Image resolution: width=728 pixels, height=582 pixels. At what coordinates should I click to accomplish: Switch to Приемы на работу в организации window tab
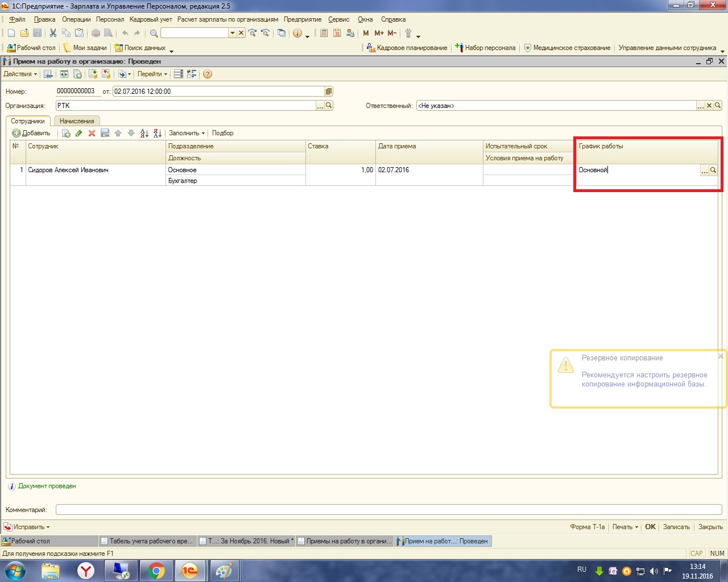[x=345, y=541]
